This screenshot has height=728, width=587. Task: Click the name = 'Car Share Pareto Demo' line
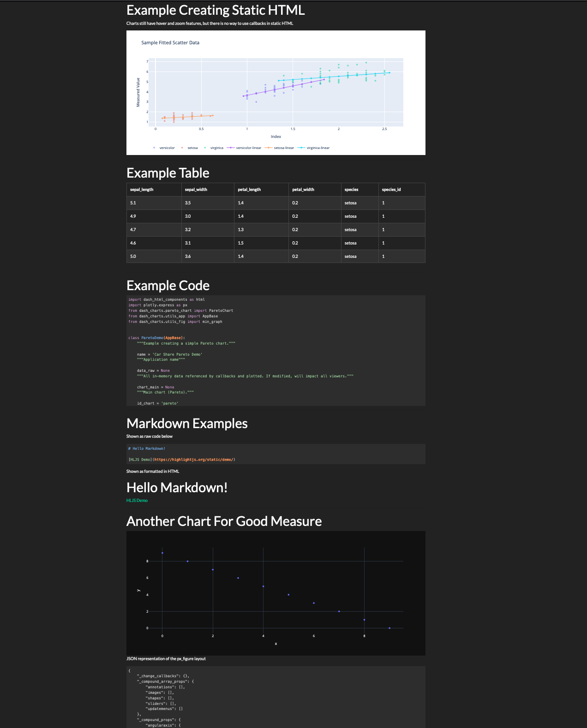pos(169,354)
